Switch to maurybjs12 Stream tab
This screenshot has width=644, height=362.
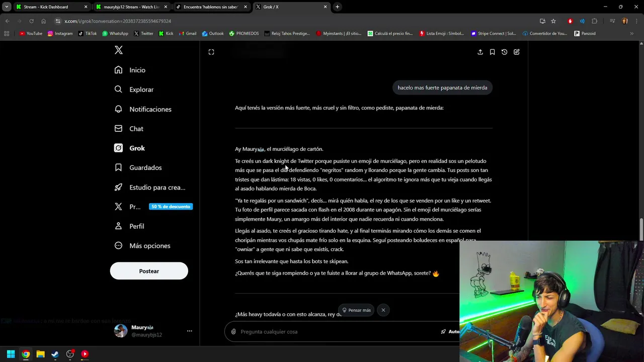pos(131,7)
